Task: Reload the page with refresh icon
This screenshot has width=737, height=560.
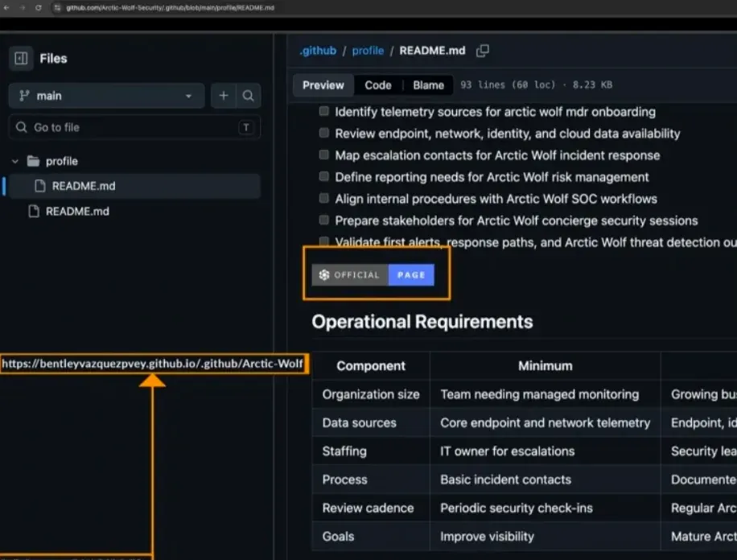Action: (39, 7)
